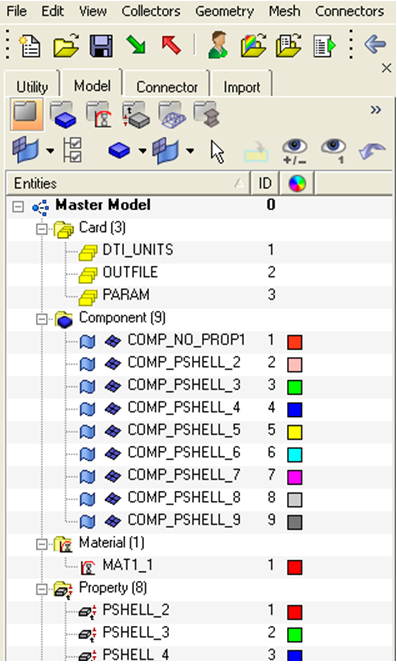
Task: Click the Open model folder icon
Action: tap(66, 45)
